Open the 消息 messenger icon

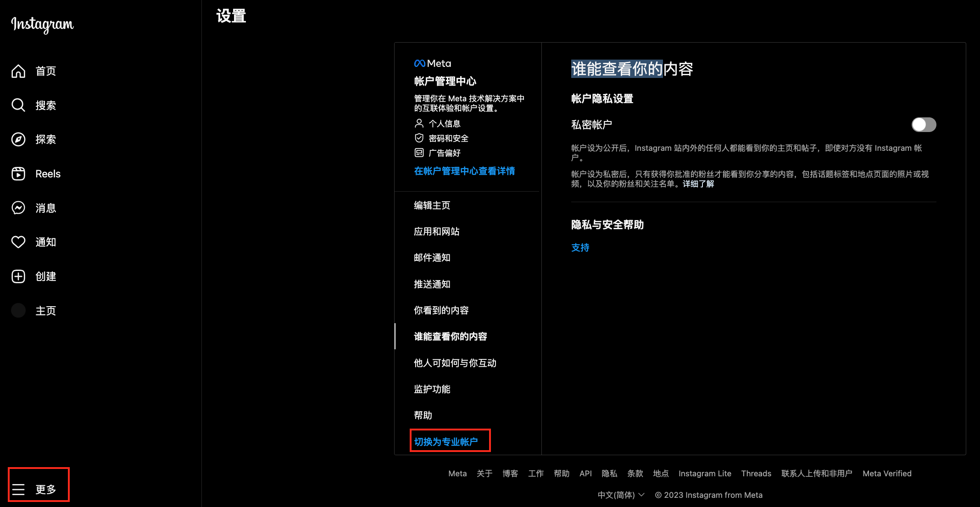click(18, 208)
